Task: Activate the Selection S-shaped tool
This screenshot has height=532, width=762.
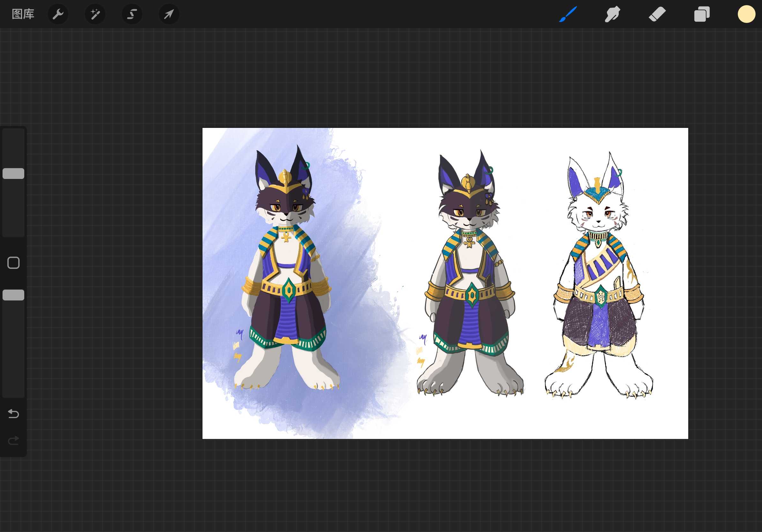Action: [132, 14]
